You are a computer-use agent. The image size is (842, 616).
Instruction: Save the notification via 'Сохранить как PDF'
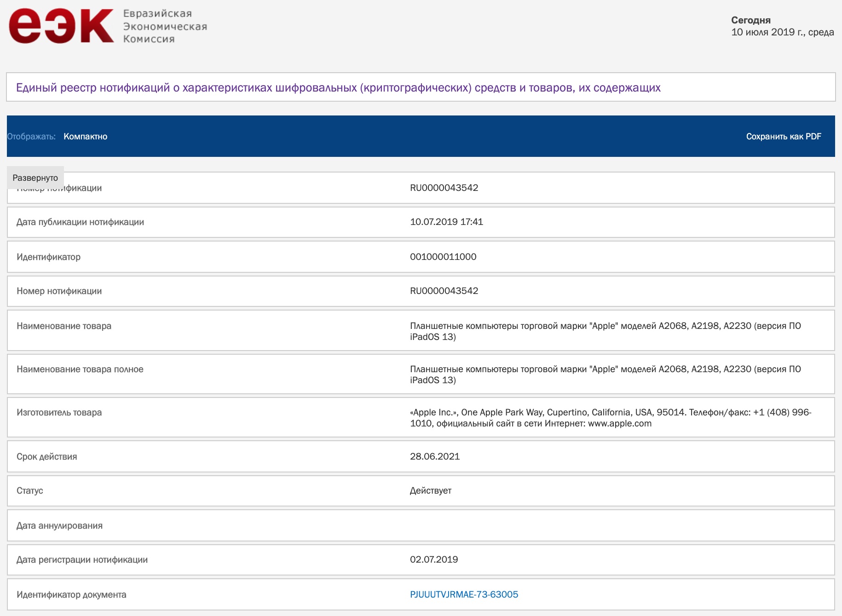point(784,137)
